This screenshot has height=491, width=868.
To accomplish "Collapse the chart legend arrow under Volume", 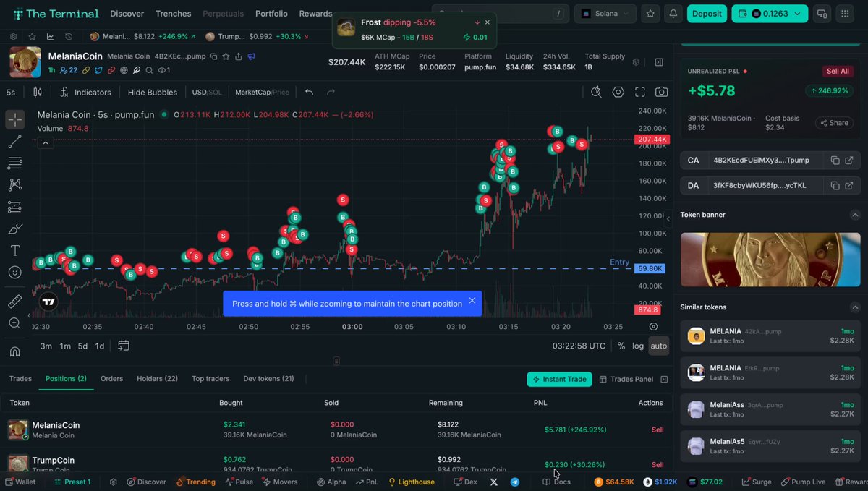I will (46, 143).
